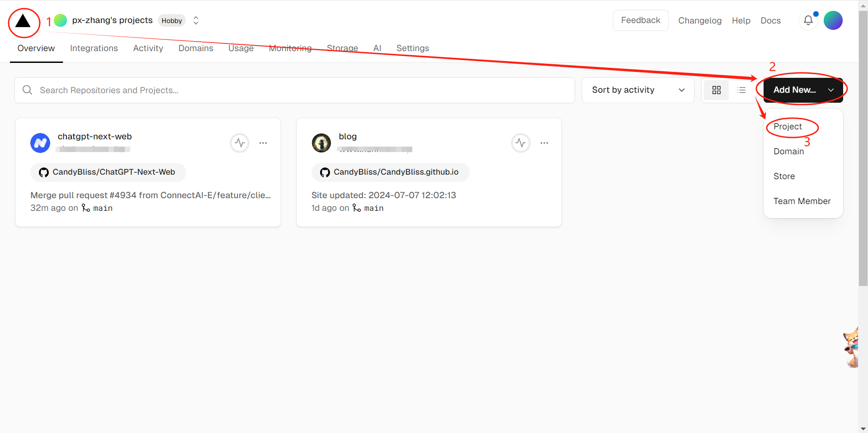This screenshot has height=433, width=868.
Task: Open the notifications bell
Action: (x=808, y=20)
